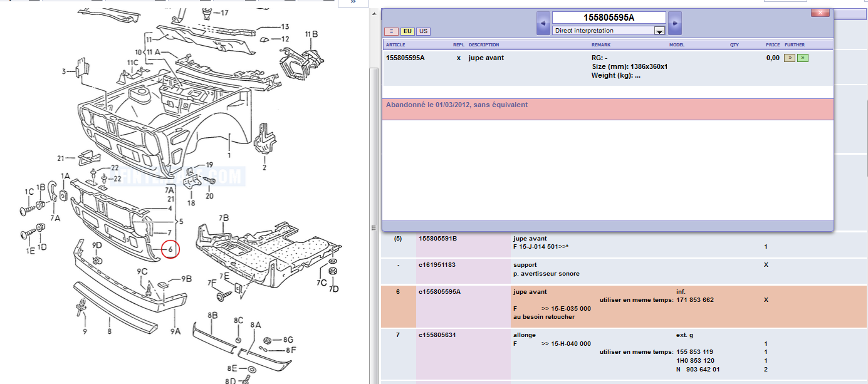Toggle the US market button
868x384 pixels.
click(423, 31)
